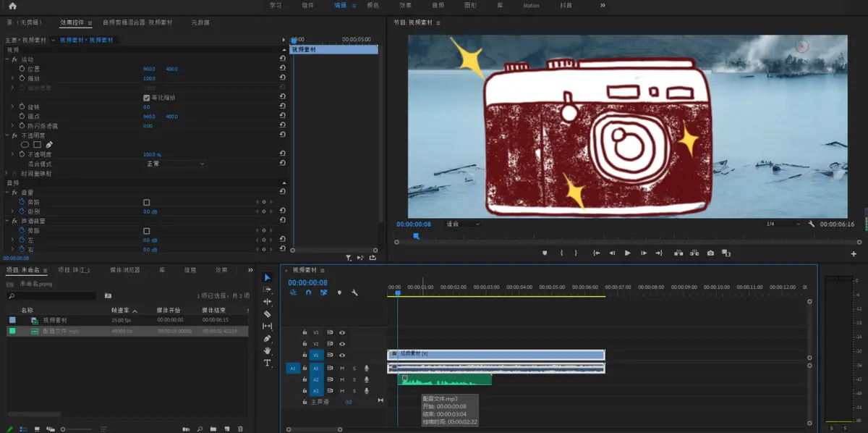Viewport: 868px width, 433px height.
Task: Click the Home icon at top left
Action: pos(12,5)
